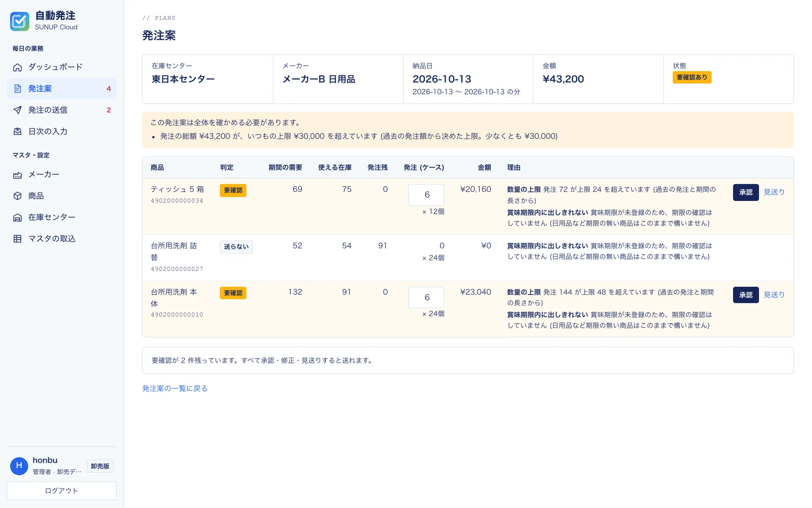Open マスタの取込 from sidebar
812x508 pixels.
(x=62, y=239)
